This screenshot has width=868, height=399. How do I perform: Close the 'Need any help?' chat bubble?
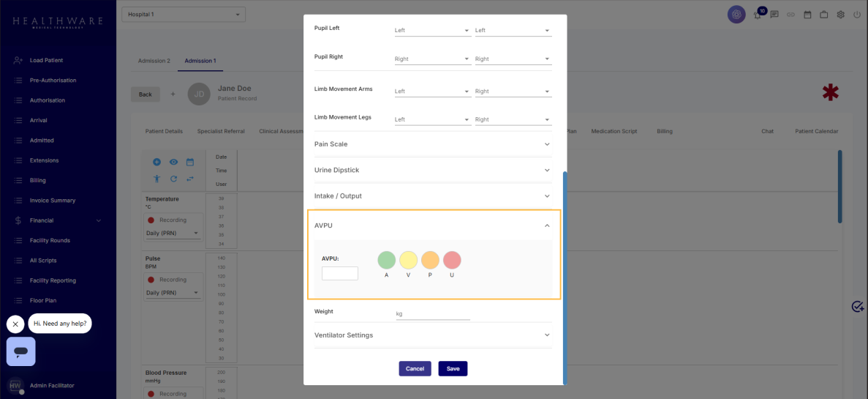(15, 324)
